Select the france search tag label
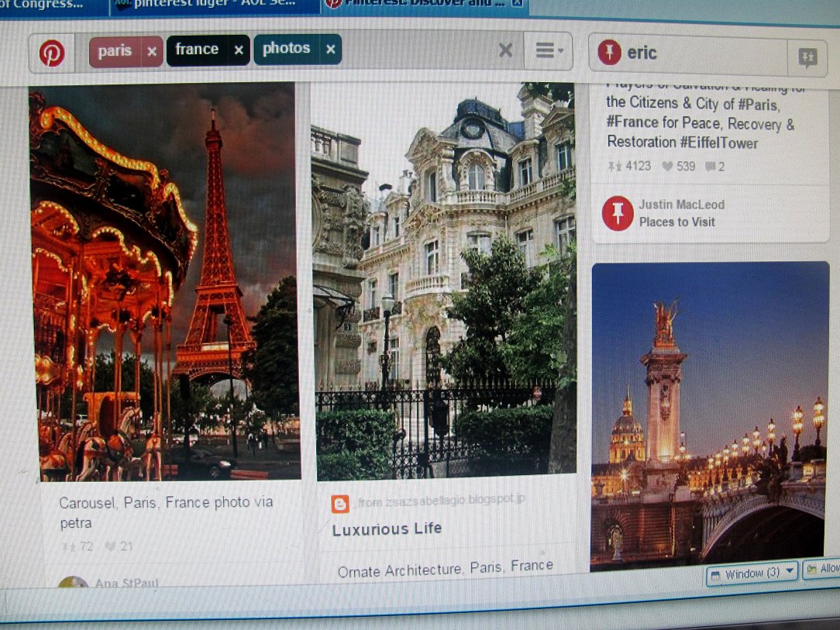 [197, 50]
